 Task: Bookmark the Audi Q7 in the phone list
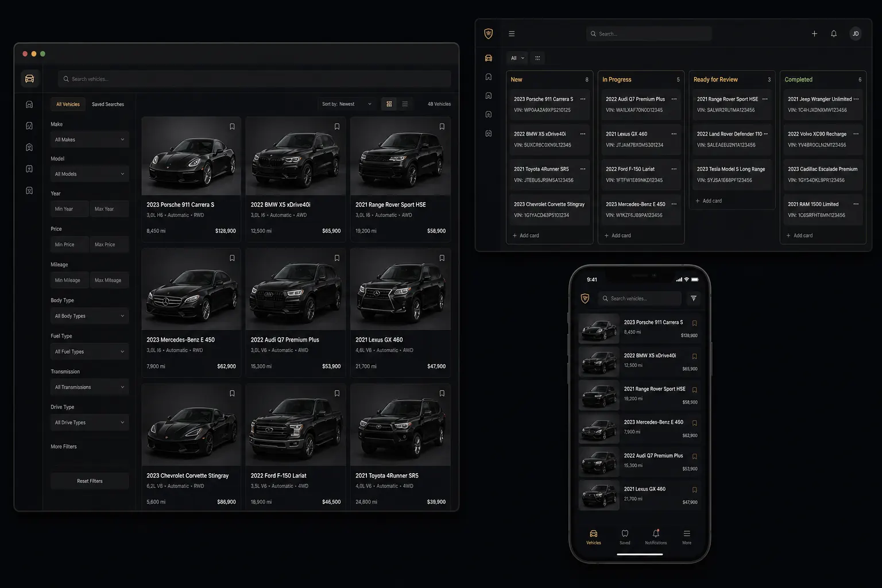coord(695,457)
